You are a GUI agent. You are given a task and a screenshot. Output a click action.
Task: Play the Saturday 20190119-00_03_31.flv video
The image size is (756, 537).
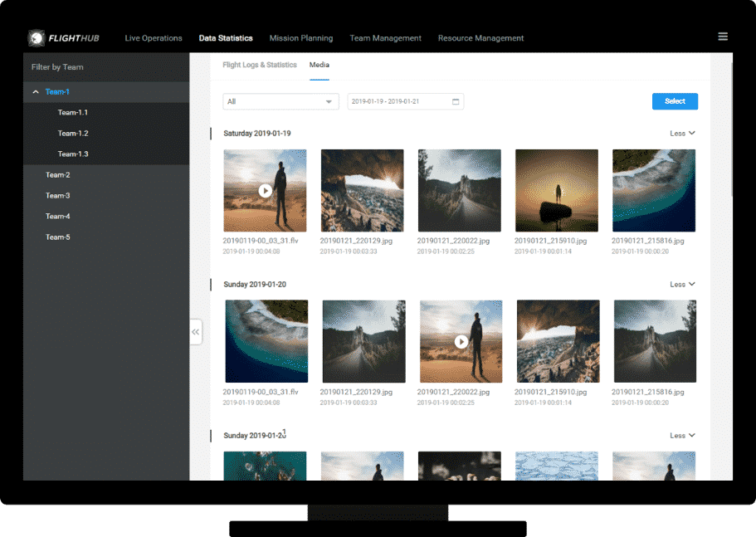pyautogui.click(x=265, y=190)
